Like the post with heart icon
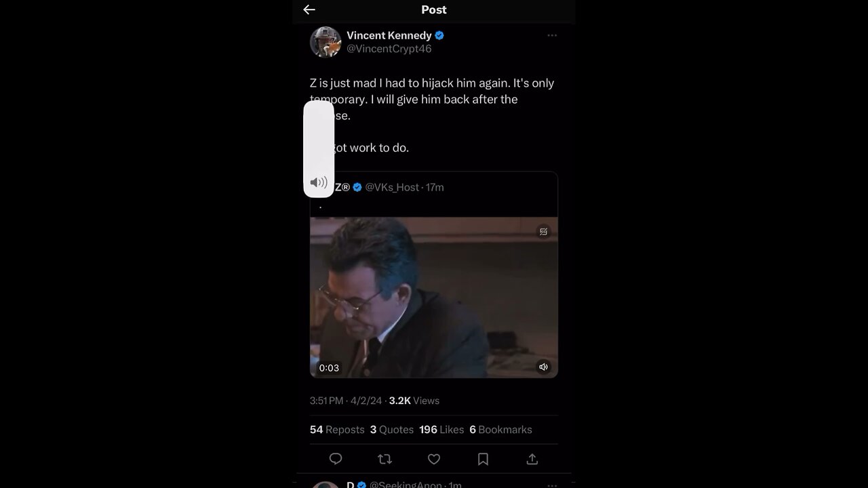This screenshot has height=488, width=868. (434, 460)
